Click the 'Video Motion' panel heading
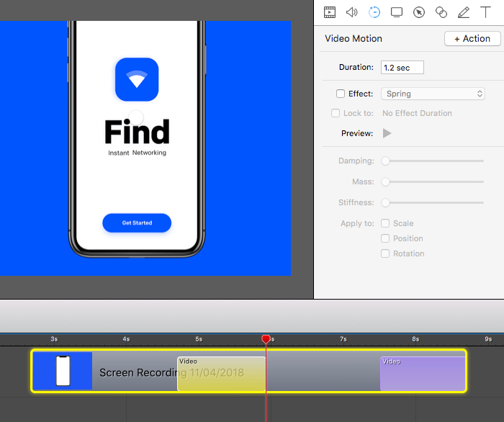 [x=354, y=39]
